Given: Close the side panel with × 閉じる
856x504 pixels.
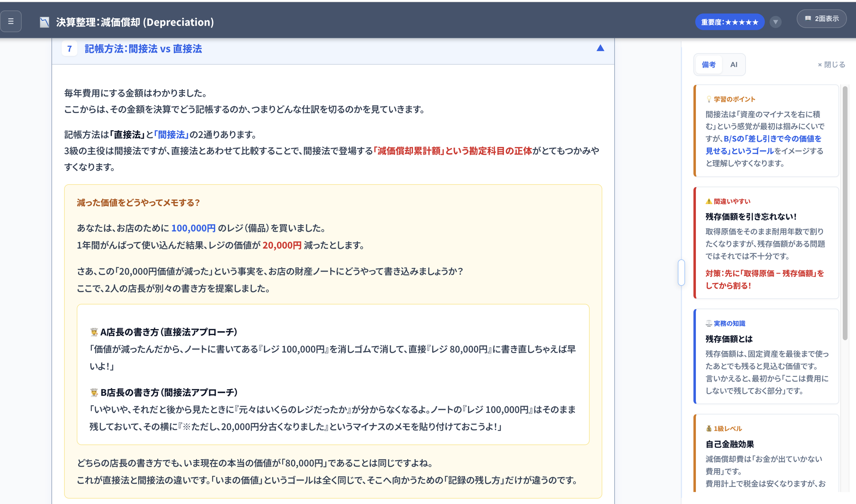Looking at the screenshot, I should (831, 64).
